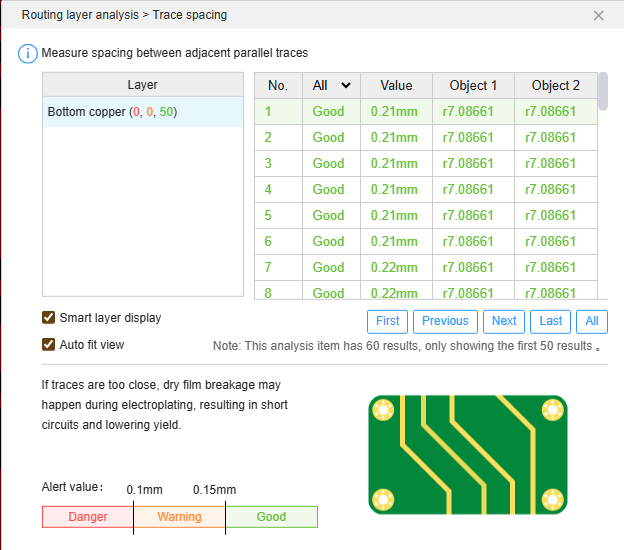Click the Value column header
624x550 pixels.
pos(396,86)
